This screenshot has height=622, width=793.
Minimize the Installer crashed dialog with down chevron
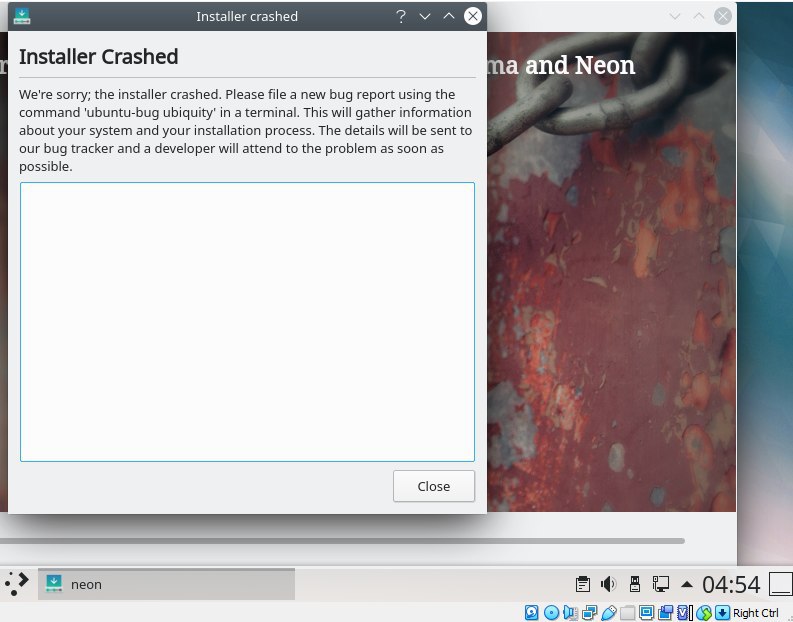[425, 16]
